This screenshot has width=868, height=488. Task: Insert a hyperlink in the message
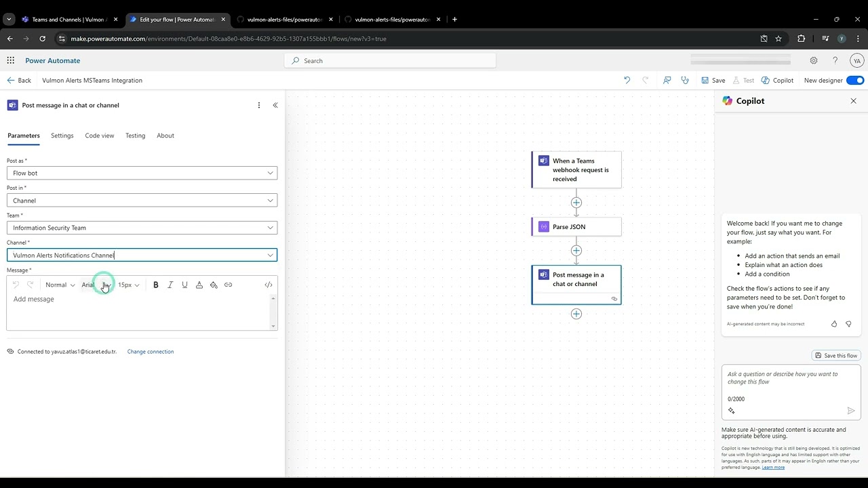coord(228,285)
